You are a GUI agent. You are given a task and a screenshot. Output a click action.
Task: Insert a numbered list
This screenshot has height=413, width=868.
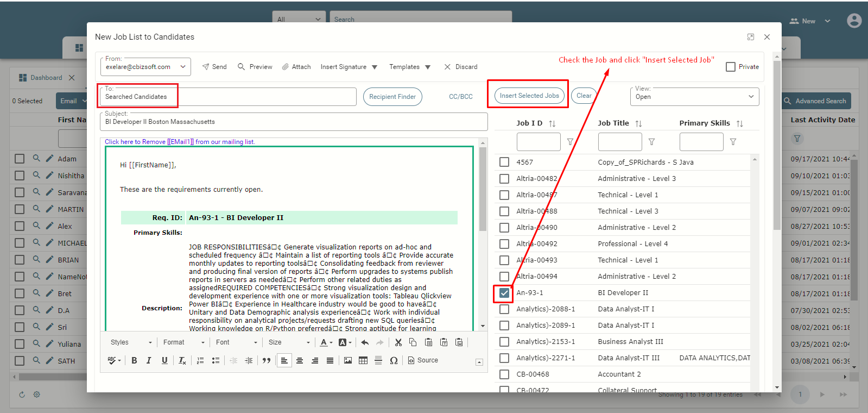pyautogui.click(x=200, y=360)
